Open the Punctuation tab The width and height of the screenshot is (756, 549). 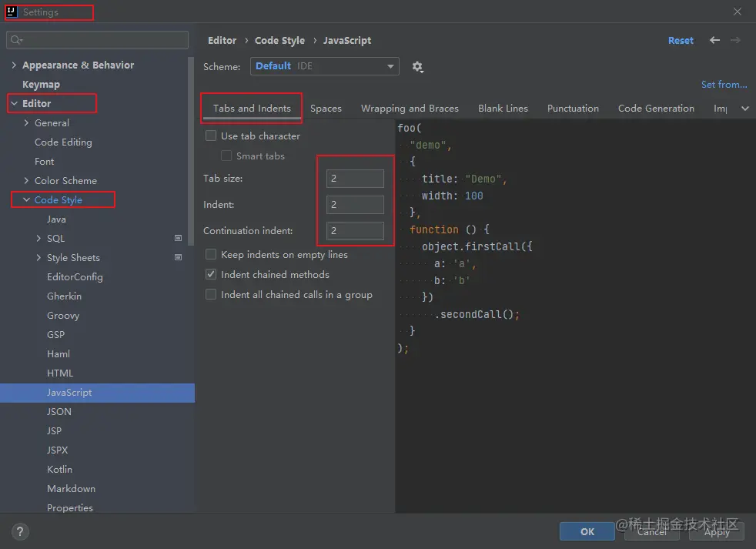tap(573, 109)
